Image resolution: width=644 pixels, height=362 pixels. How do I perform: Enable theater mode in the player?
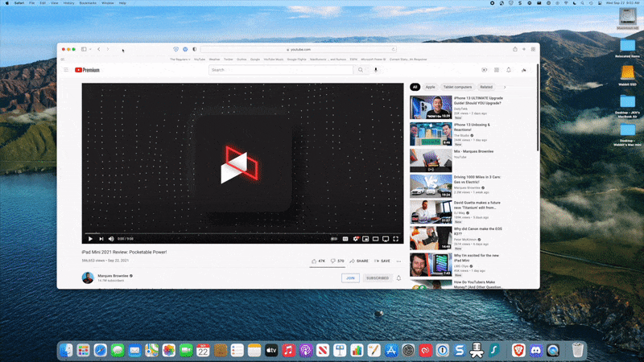click(x=375, y=239)
